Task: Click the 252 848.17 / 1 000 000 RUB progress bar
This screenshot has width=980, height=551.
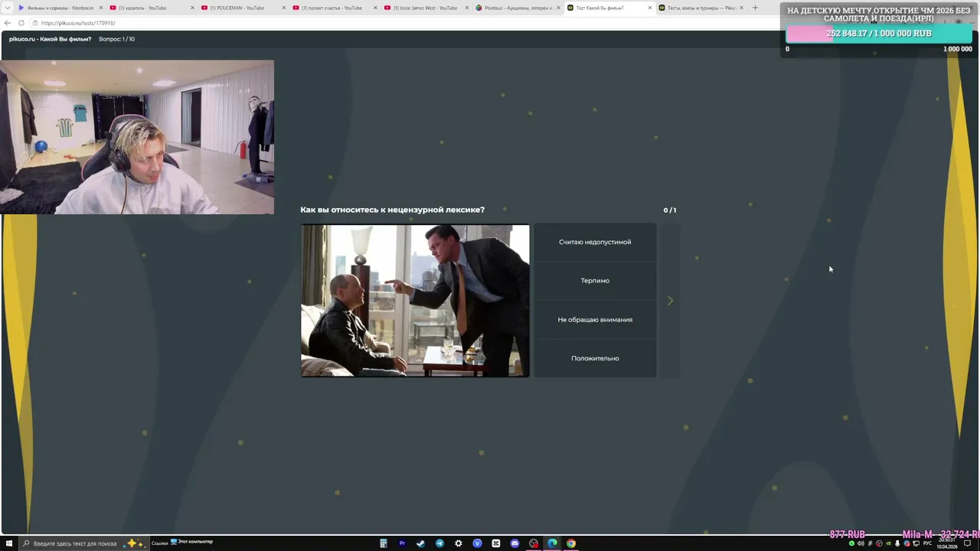Action: (x=879, y=34)
